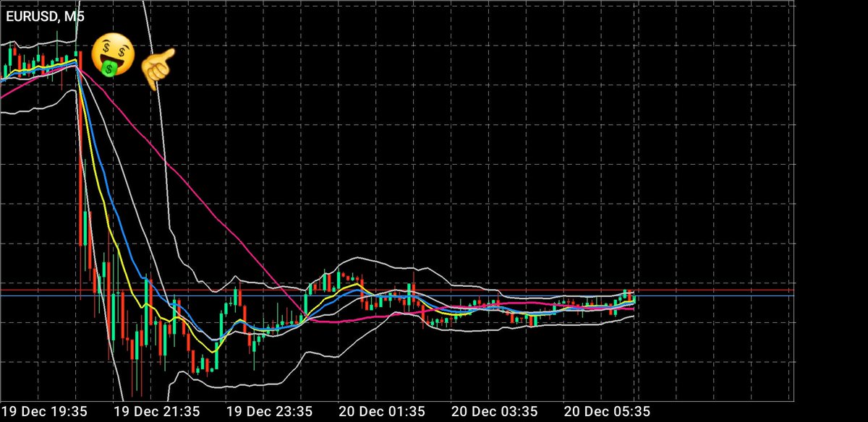
Task: Select the 19 Dec 21:35 time label
Action: [158, 411]
